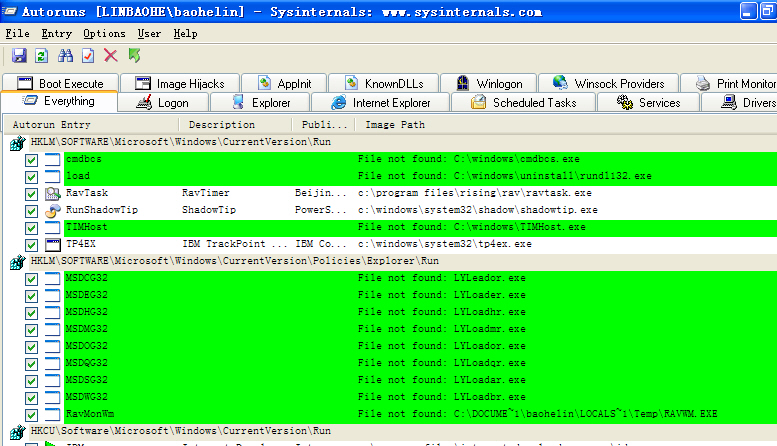Click the ravtask.exe image path text
Screen dimensions: 777x446
(475, 193)
